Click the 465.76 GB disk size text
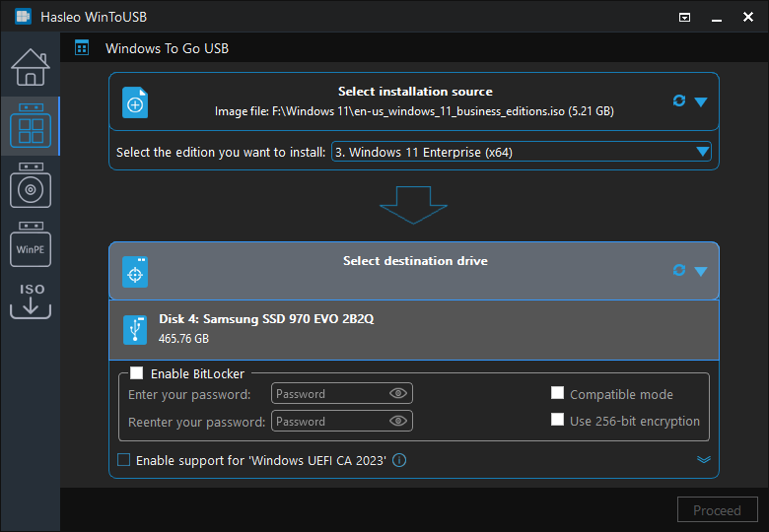 pos(184,339)
